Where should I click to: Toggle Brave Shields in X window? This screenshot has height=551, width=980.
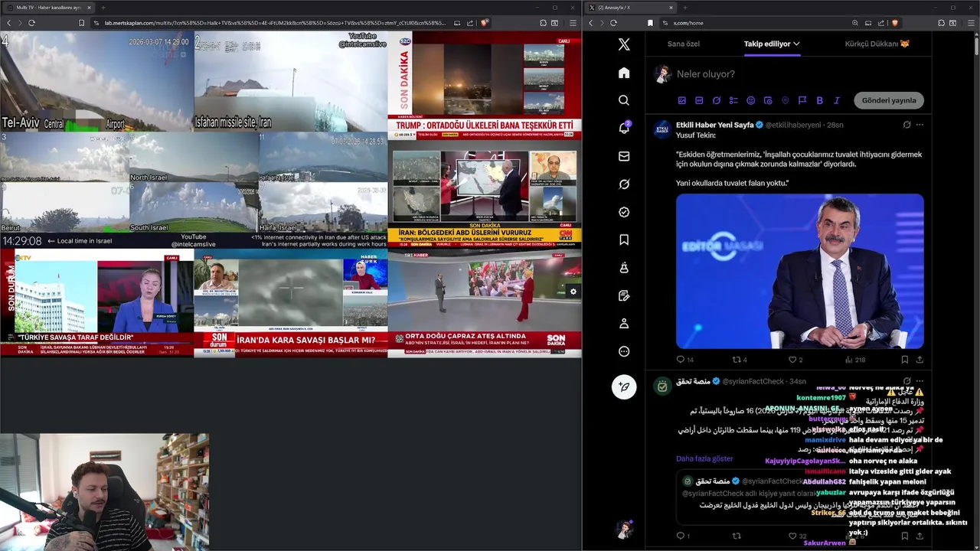coord(894,23)
